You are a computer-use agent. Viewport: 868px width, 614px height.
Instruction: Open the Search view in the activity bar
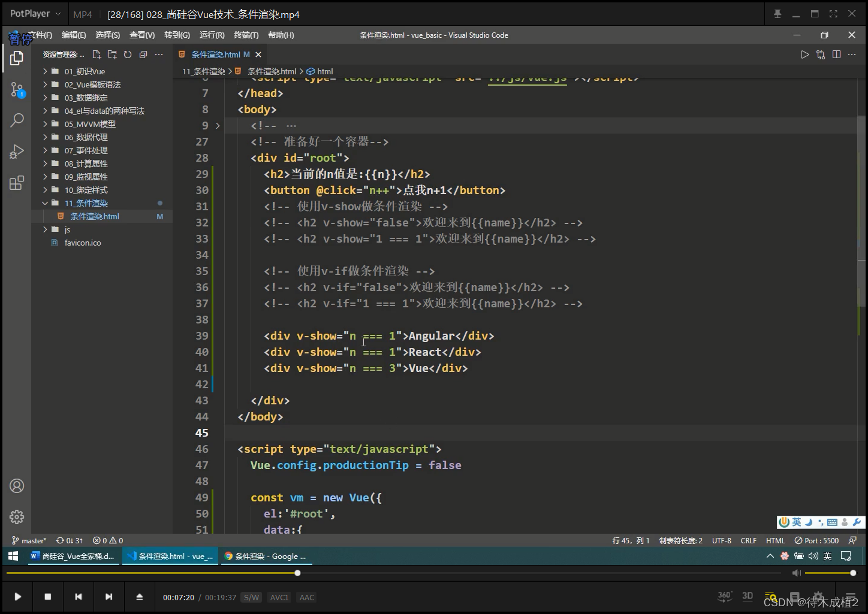(x=17, y=120)
